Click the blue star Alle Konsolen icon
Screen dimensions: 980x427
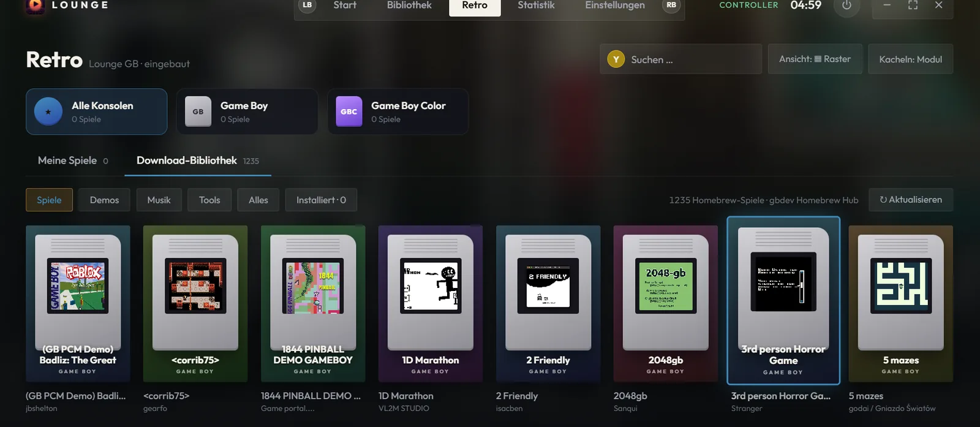pos(48,111)
